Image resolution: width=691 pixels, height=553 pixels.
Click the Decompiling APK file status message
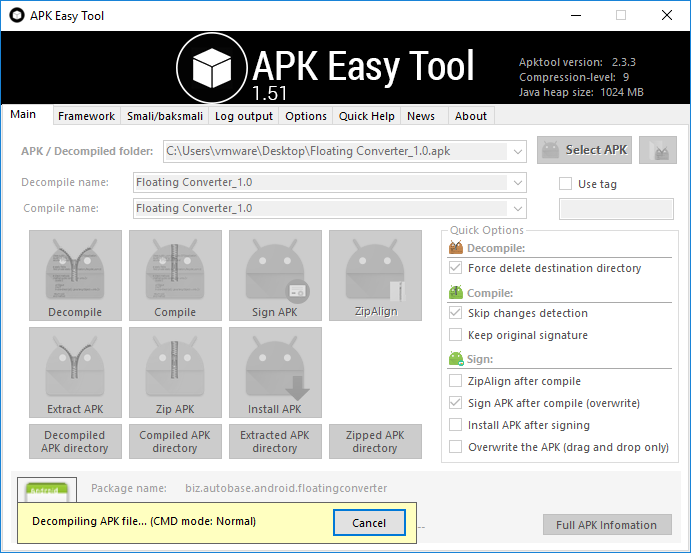pos(144,521)
